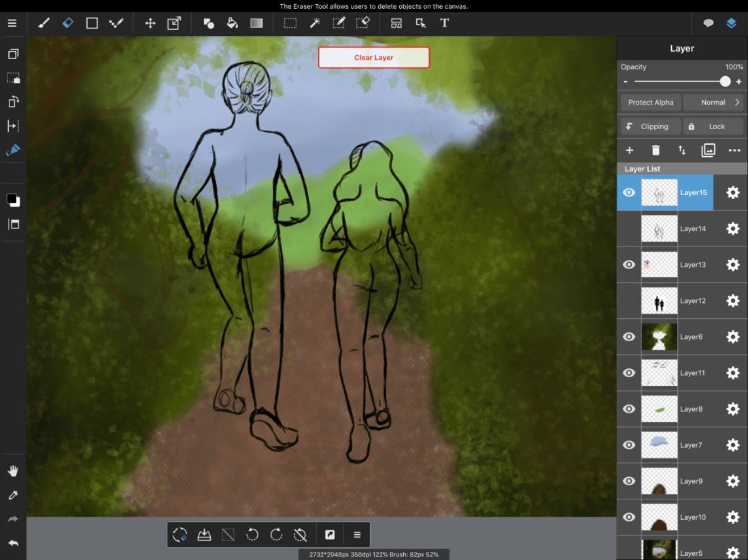Image resolution: width=748 pixels, height=560 pixels.
Task: Pick the Move tool
Action: (150, 23)
